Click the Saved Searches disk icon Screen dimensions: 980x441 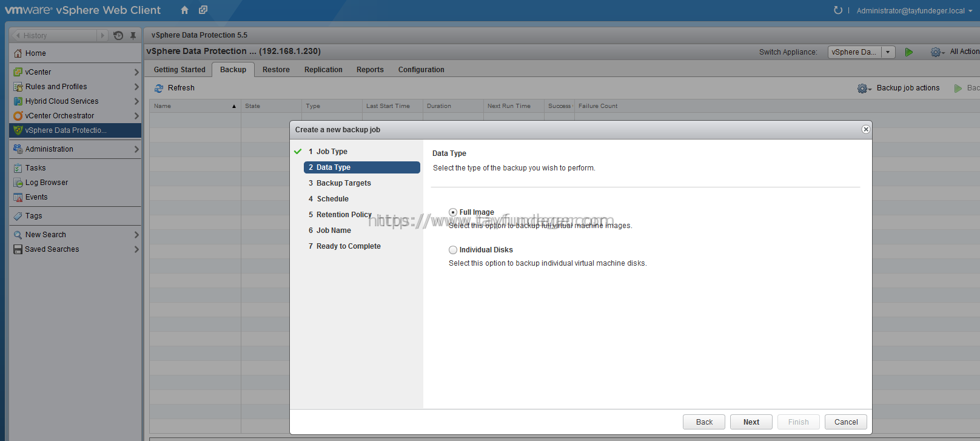point(18,249)
